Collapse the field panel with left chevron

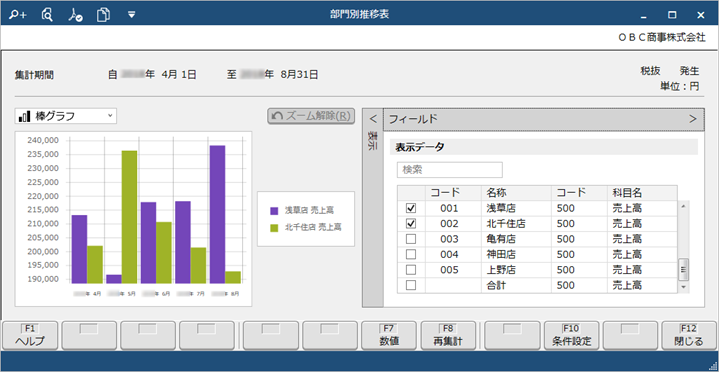tap(373, 119)
